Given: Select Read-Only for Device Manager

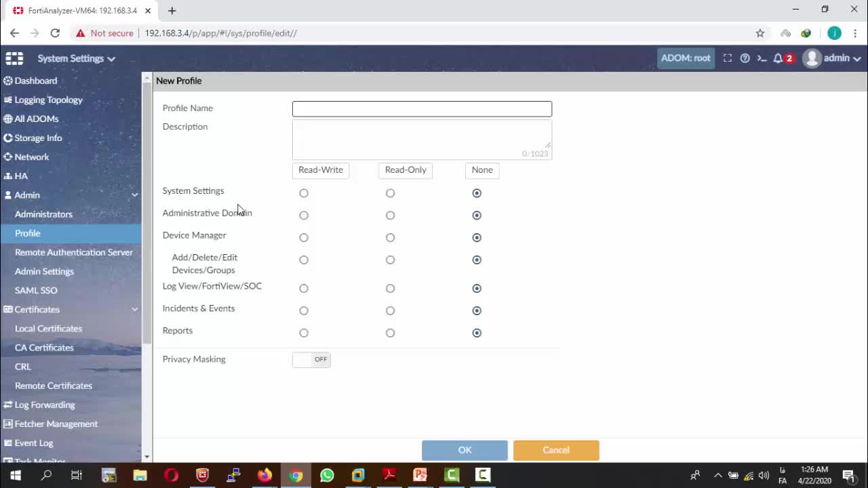Looking at the screenshot, I should [x=390, y=238].
